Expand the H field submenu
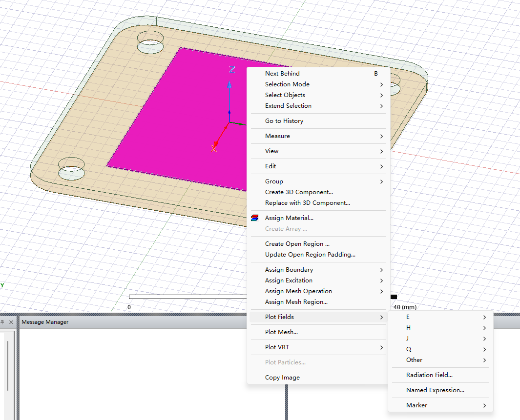Image resolution: width=520 pixels, height=420 pixels. [x=408, y=328]
